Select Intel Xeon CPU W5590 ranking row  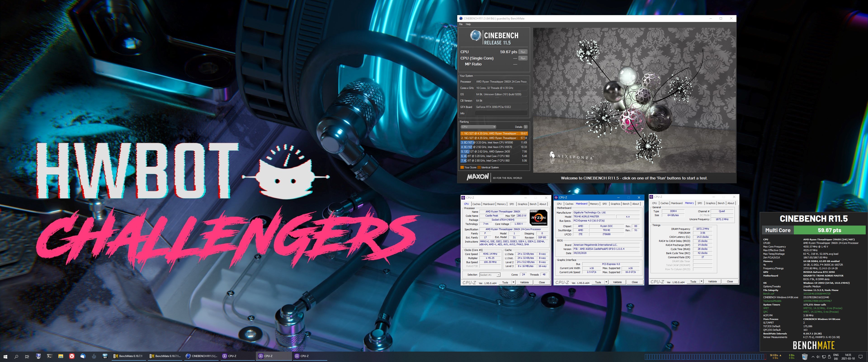point(494,142)
